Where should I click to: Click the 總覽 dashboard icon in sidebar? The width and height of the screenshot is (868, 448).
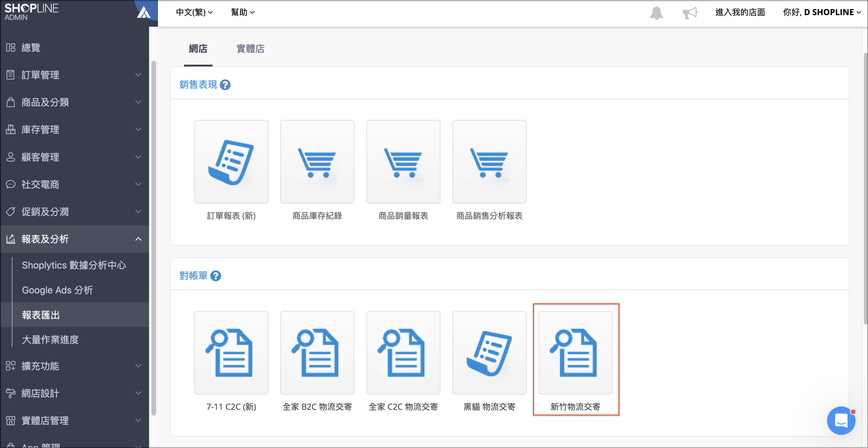(x=11, y=47)
